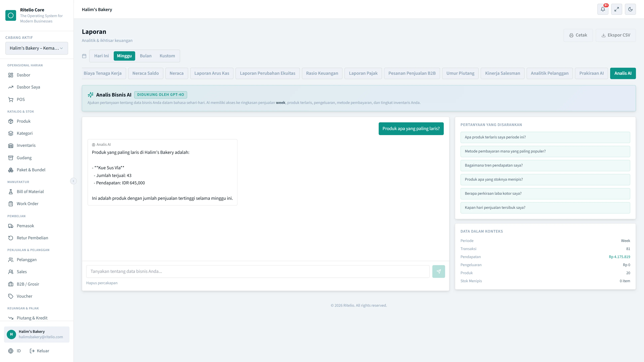Viewport: 644px width, 362px height.
Task: Open Gudang sidebar item
Action: pyautogui.click(x=37, y=158)
